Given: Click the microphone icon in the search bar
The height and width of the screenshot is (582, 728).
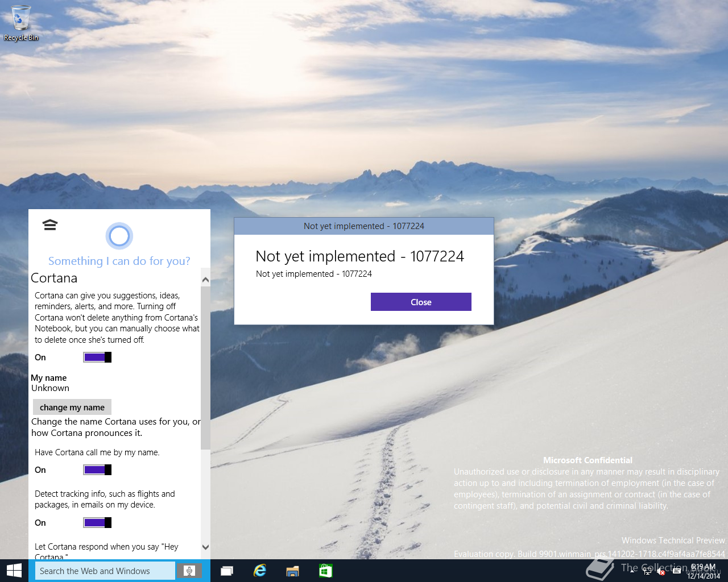Looking at the screenshot, I should (x=190, y=571).
